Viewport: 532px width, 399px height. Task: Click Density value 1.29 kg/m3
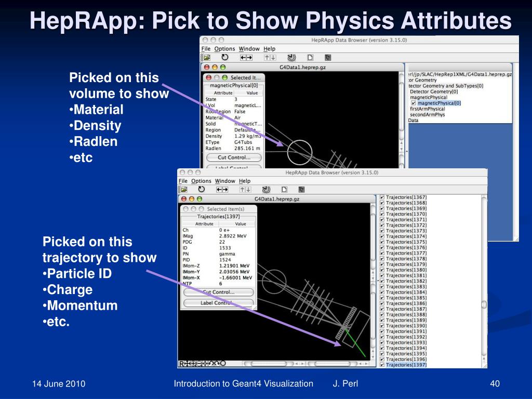pos(248,136)
